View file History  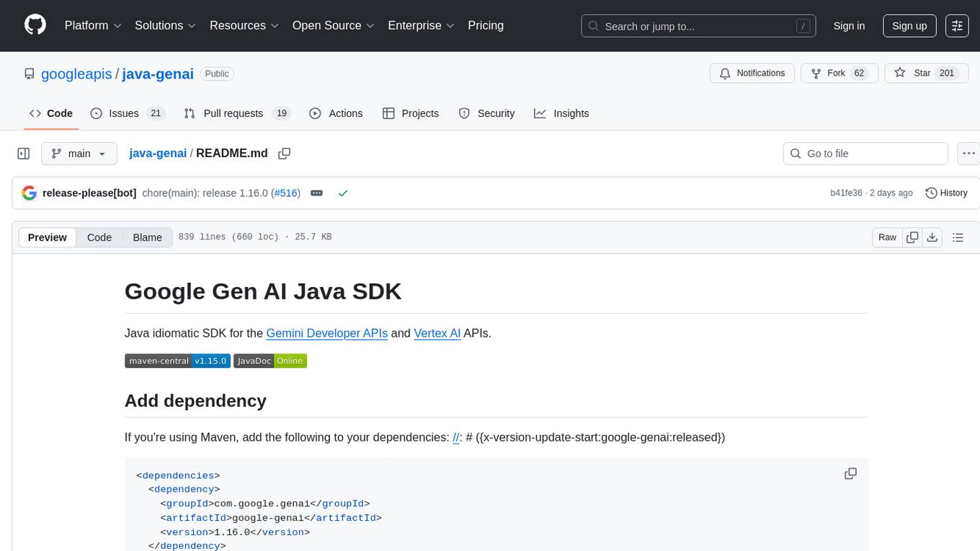(946, 193)
